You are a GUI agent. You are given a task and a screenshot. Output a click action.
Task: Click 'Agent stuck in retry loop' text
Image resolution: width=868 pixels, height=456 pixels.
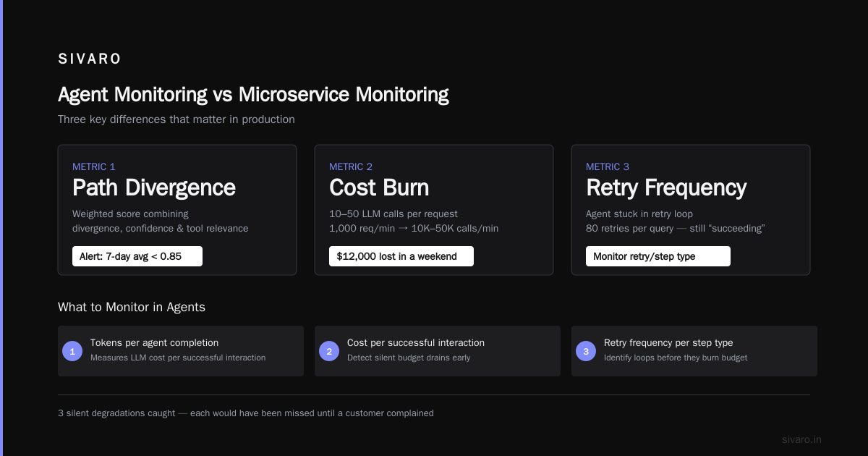point(639,214)
